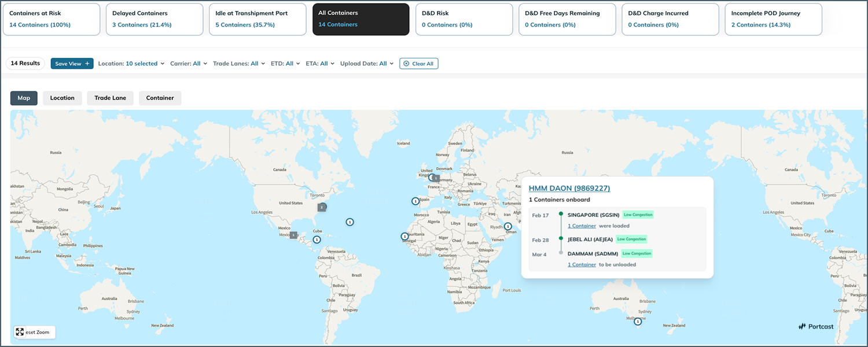Select the gray square marker numbered 2
Image resolution: width=868 pixels, height=347 pixels.
coord(321,207)
